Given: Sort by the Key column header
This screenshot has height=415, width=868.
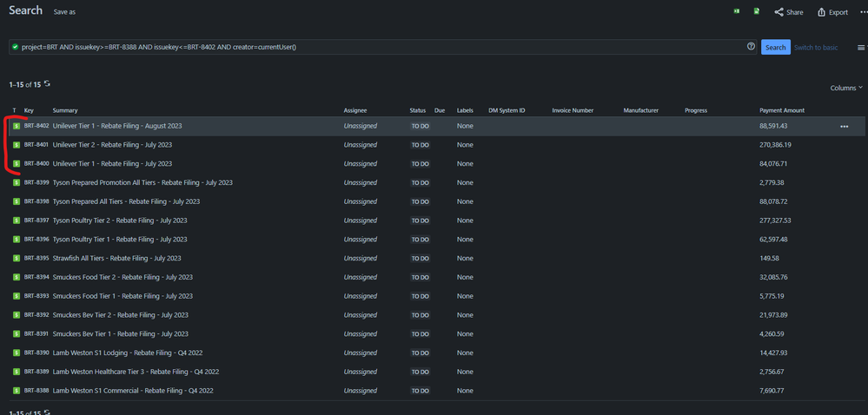Looking at the screenshot, I should coord(29,110).
